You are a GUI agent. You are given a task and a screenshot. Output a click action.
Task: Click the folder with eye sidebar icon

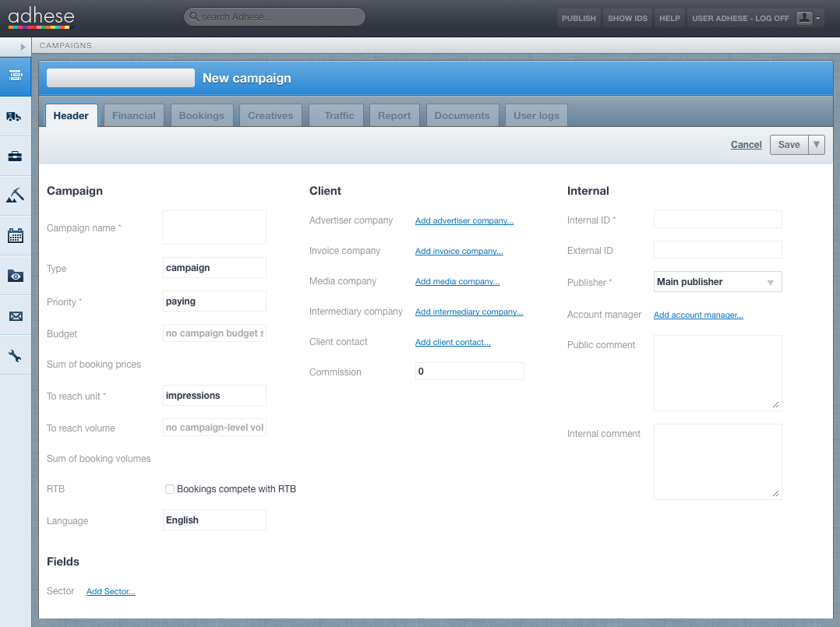coord(15,276)
